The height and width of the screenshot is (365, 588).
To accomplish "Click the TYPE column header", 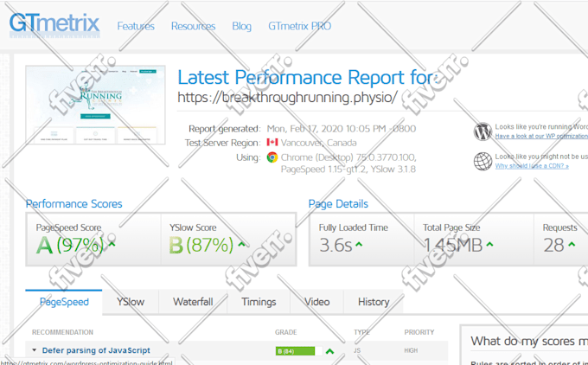I will [361, 332].
